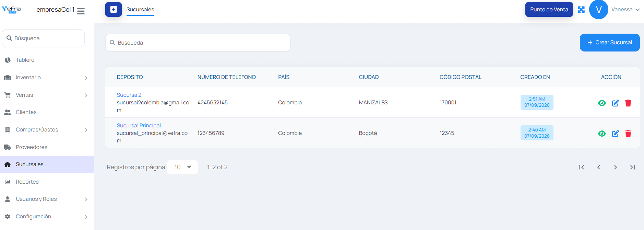Delete the Sucursa 2 branch

pos(628,103)
